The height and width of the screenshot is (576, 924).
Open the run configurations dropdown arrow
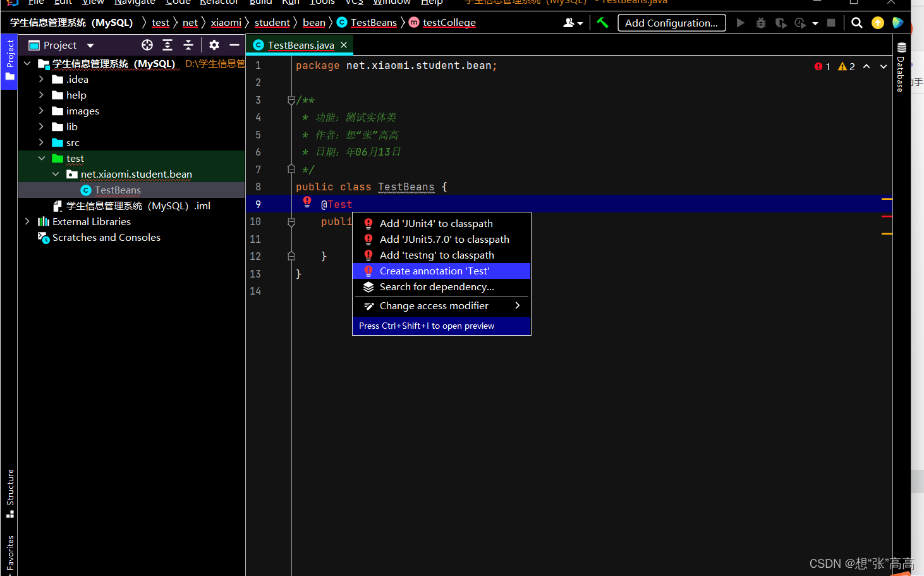(815, 23)
